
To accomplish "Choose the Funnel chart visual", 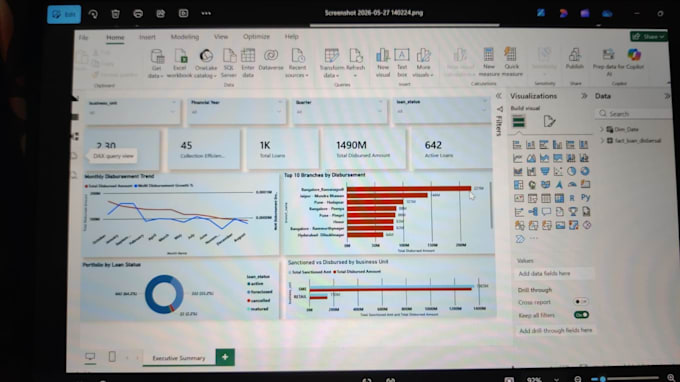I will pos(545,172).
